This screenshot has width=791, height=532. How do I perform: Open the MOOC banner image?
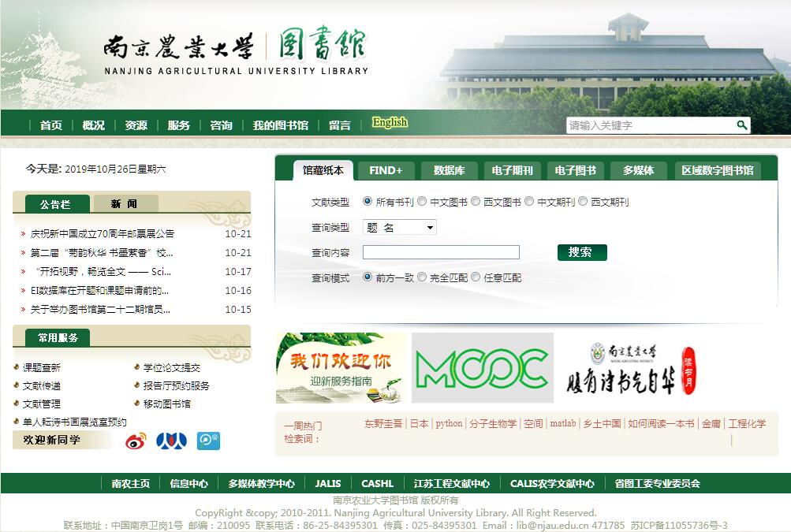click(x=482, y=368)
